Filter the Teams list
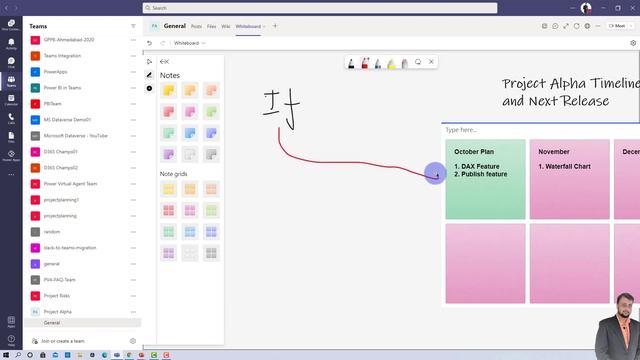640x360 pixels. [x=133, y=26]
